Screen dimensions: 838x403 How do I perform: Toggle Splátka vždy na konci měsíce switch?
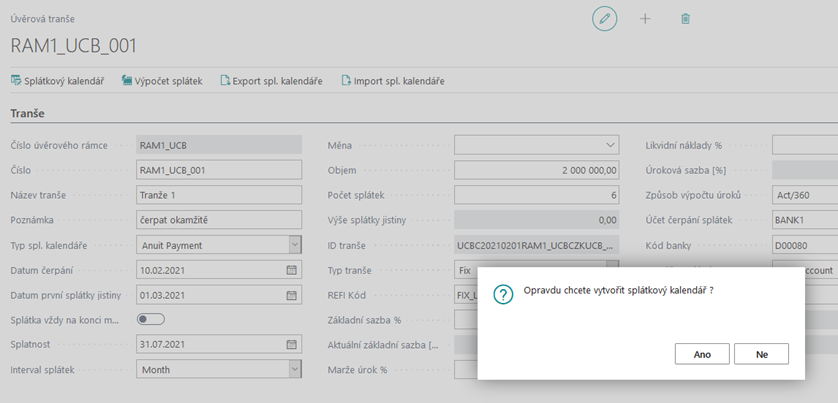(x=150, y=319)
